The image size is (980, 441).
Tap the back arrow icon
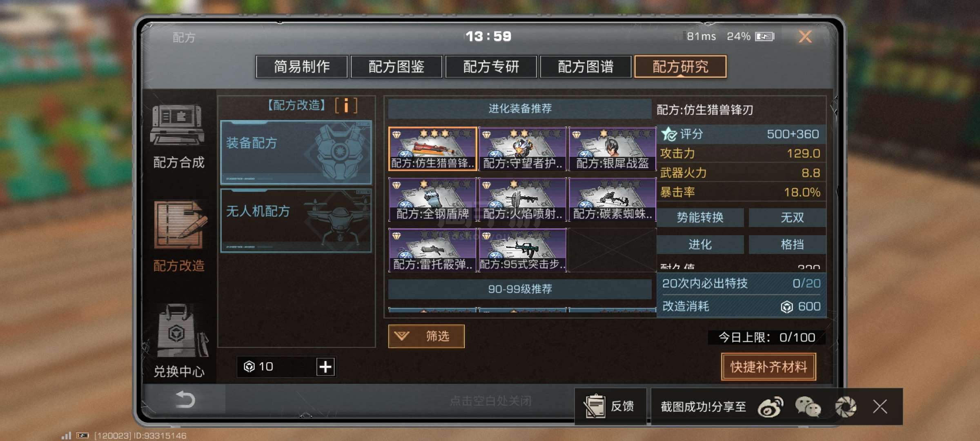pos(185,399)
